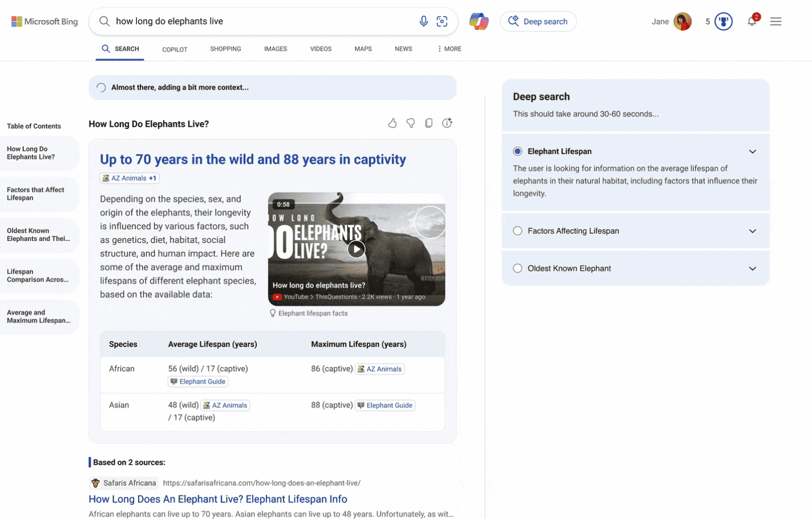
Task: Open the Safaris Africana elephant lifespan article
Action: point(218,498)
